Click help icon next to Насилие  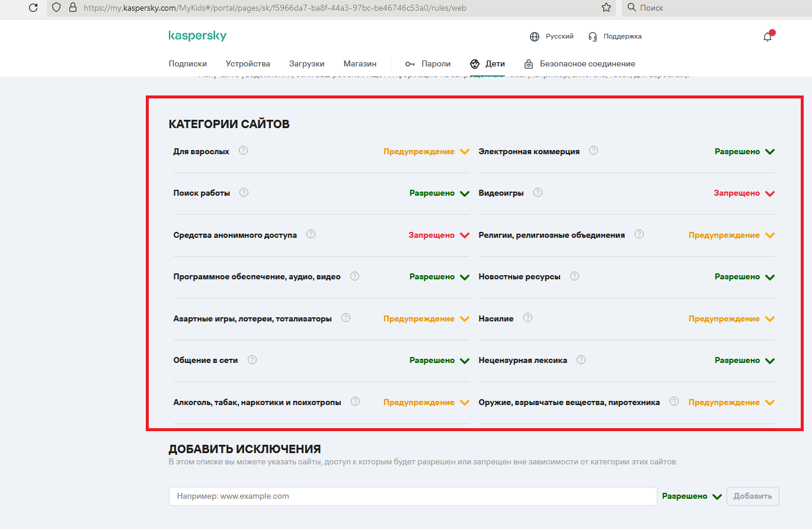click(528, 318)
